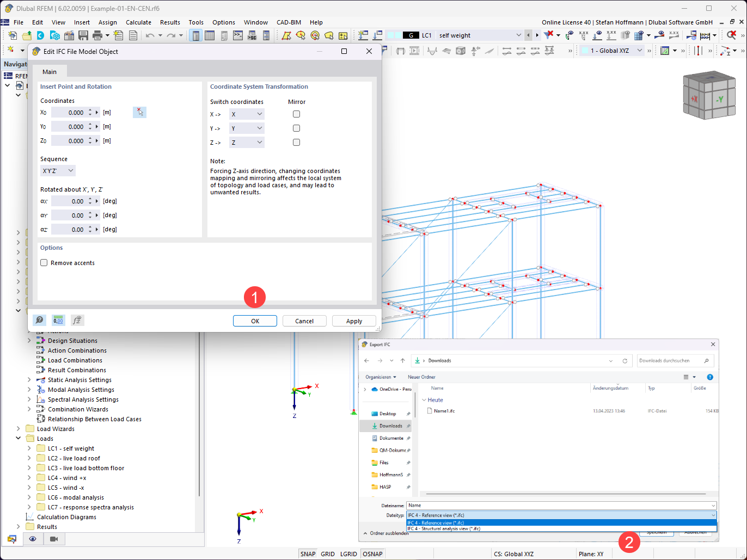The height and width of the screenshot is (560, 747).
Task: Toggle the eye visibility icon below the navigator
Action: click(x=33, y=538)
